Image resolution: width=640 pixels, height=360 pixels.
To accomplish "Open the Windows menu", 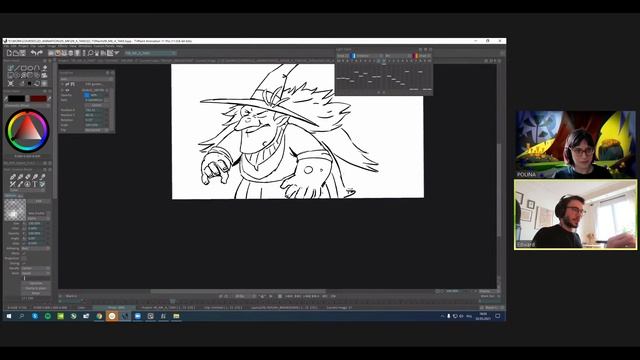I will [x=85, y=46].
